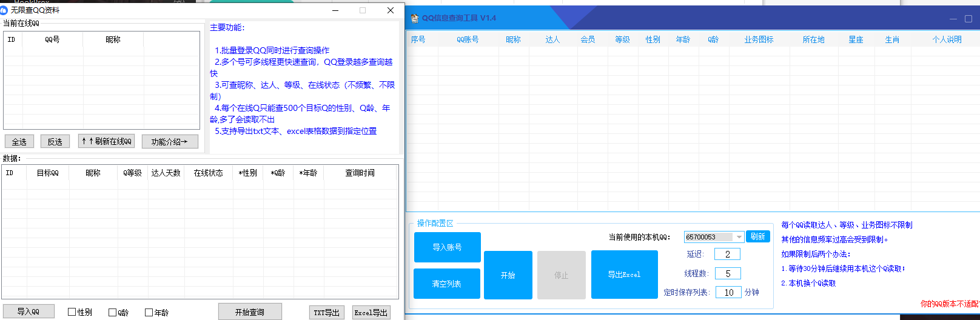The image size is (980, 320).
Task: Click the 线程数 input field
Action: coord(728,273)
